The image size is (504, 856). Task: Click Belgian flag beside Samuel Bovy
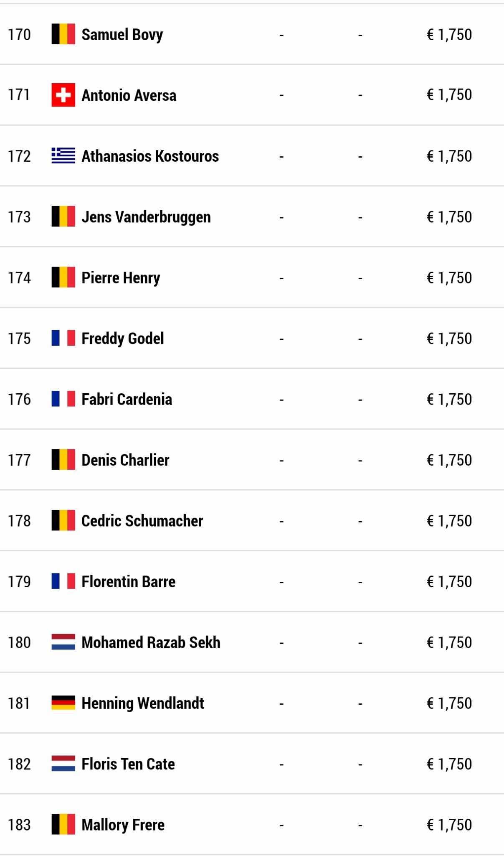(63, 34)
